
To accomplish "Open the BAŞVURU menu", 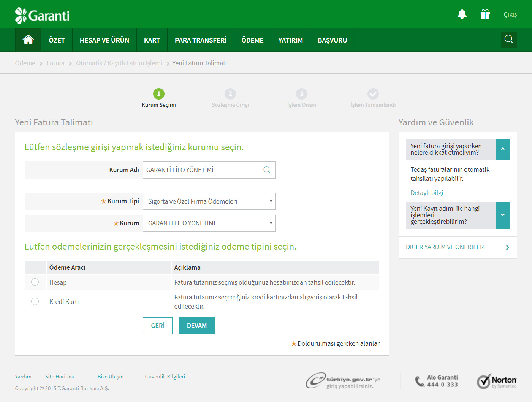I will pos(332,40).
